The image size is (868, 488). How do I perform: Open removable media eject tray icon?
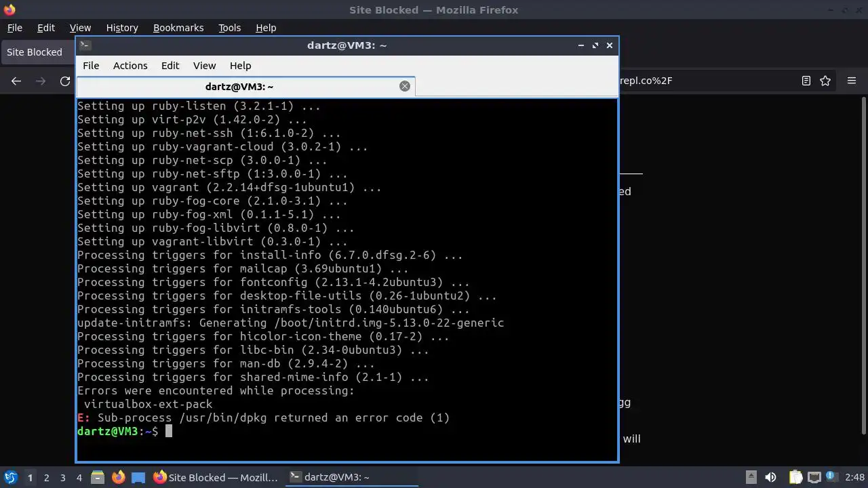pyautogui.click(x=751, y=477)
